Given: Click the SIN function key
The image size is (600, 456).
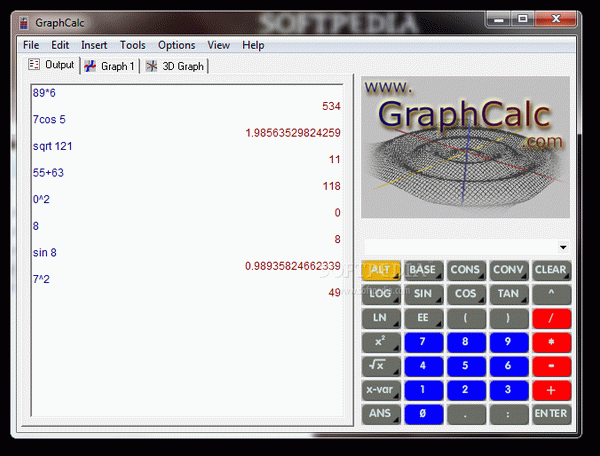Looking at the screenshot, I should (x=423, y=294).
